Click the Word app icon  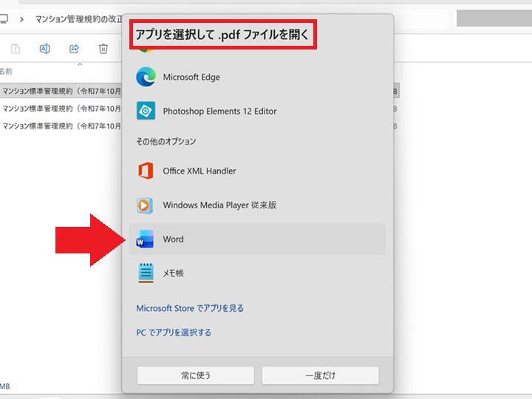coord(145,239)
